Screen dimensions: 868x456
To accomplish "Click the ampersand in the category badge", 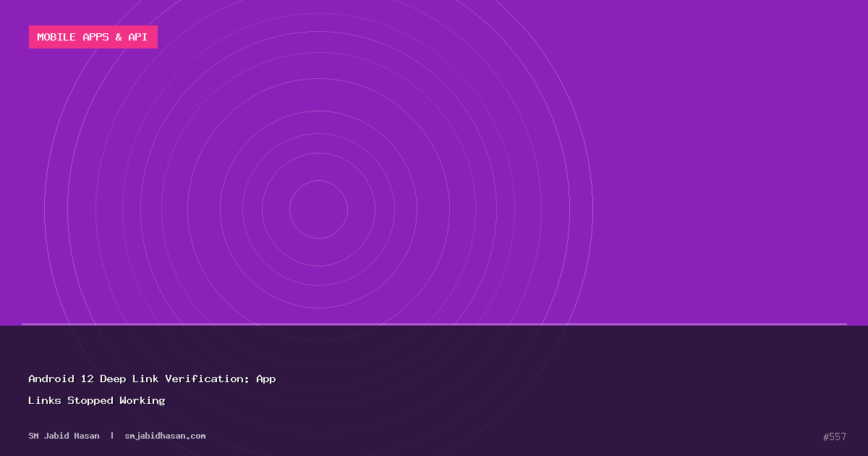I will (118, 37).
